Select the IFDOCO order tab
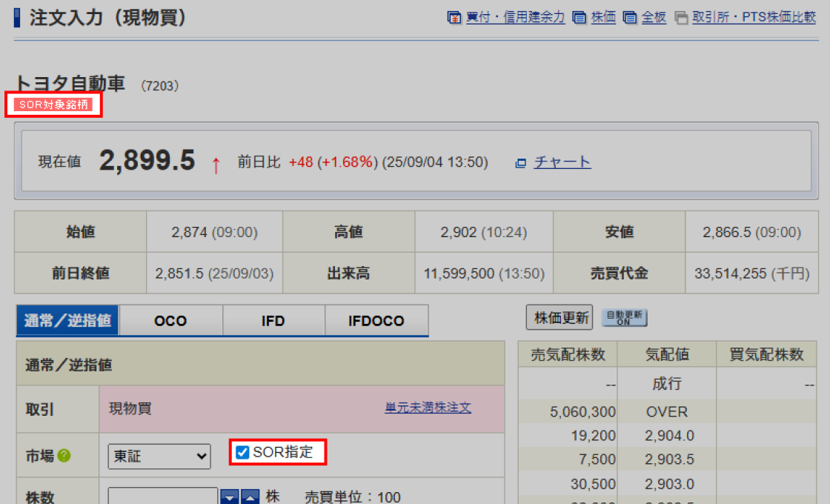Viewport: 830px width, 504px height. pos(376,321)
